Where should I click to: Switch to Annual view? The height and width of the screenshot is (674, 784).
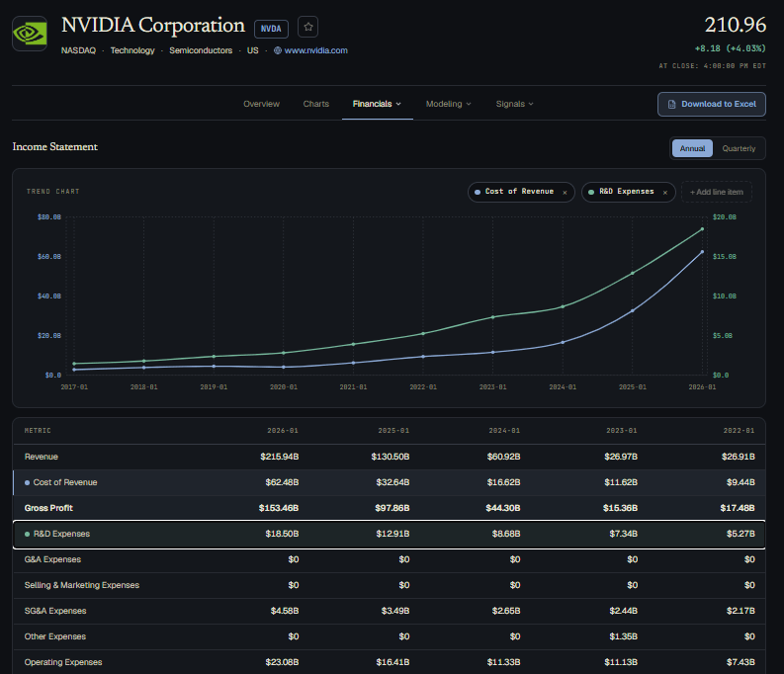pos(692,148)
